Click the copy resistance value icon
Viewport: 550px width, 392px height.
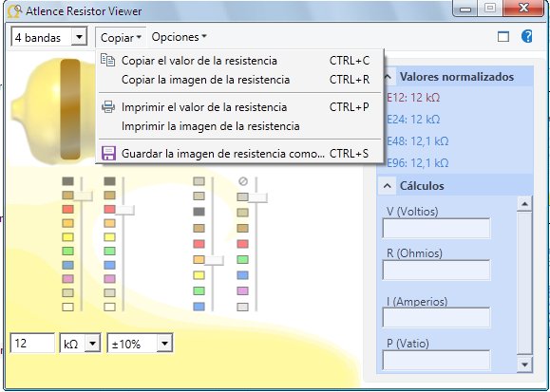pos(107,60)
